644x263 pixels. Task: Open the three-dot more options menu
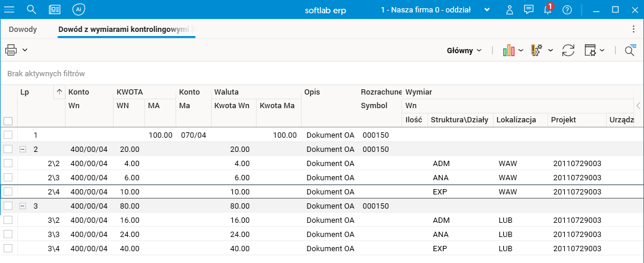tap(634, 29)
